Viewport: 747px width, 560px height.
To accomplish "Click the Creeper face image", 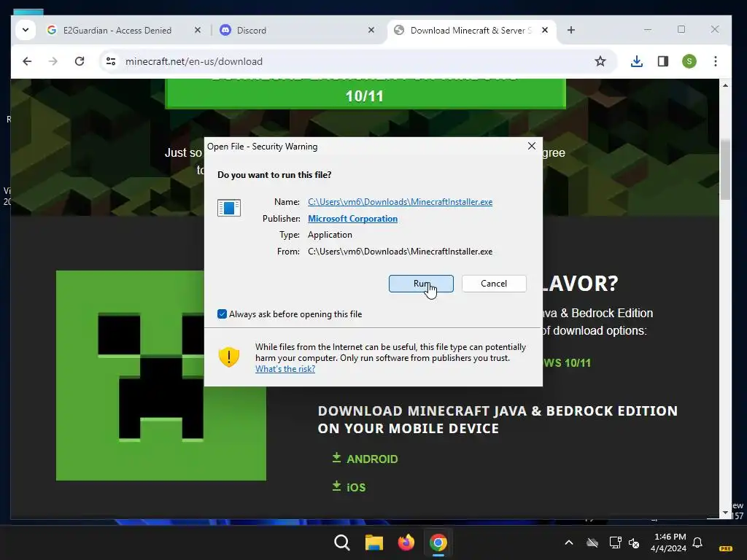I will coord(161,376).
